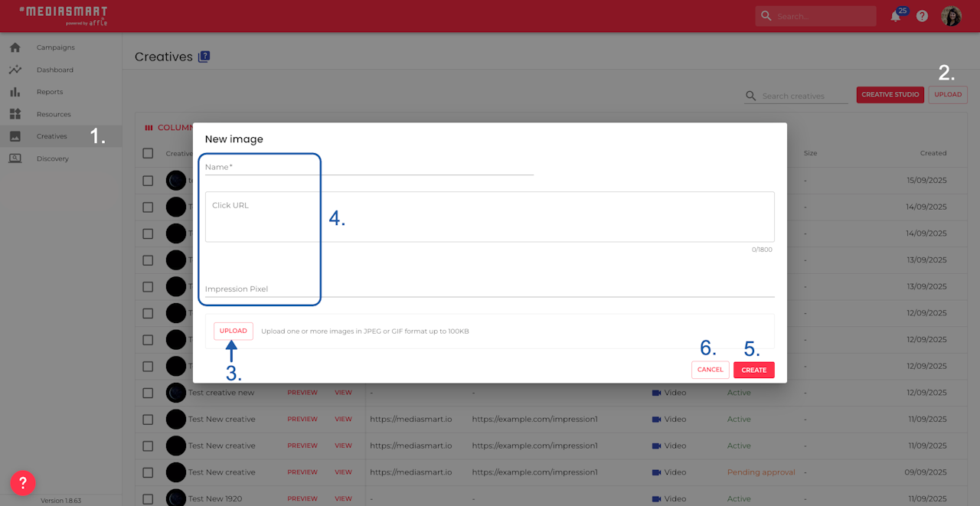
Task: Click thumbnail of Test creative new
Action: (176, 393)
